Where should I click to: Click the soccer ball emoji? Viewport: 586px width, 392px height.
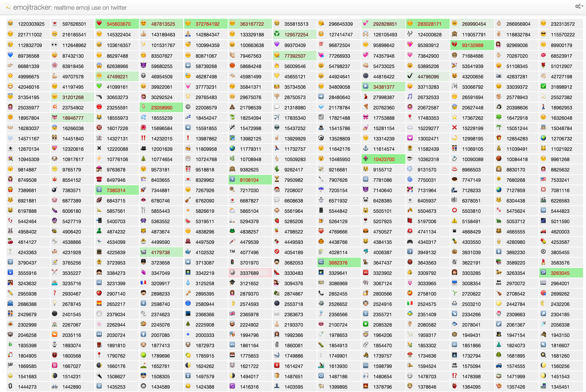(x=321, y=138)
